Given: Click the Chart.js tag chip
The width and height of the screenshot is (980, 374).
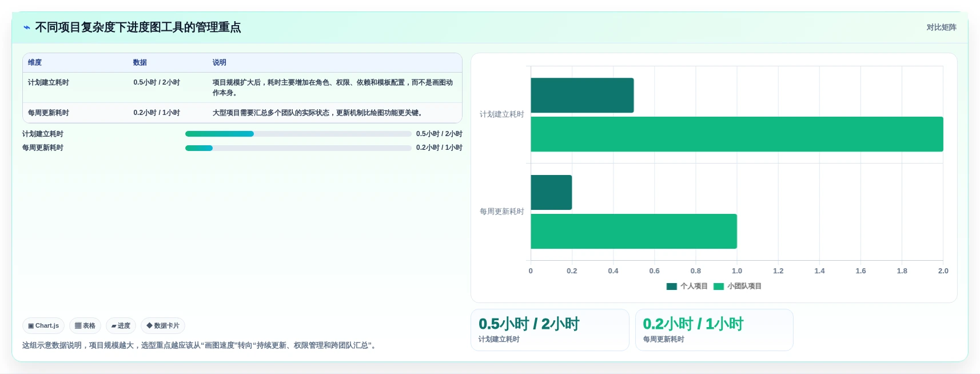Looking at the screenshot, I should (x=43, y=326).
